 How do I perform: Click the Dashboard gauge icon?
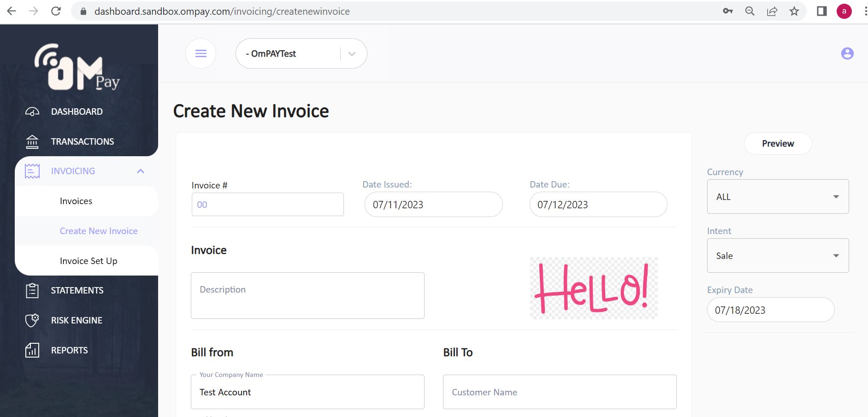click(x=32, y=112)
